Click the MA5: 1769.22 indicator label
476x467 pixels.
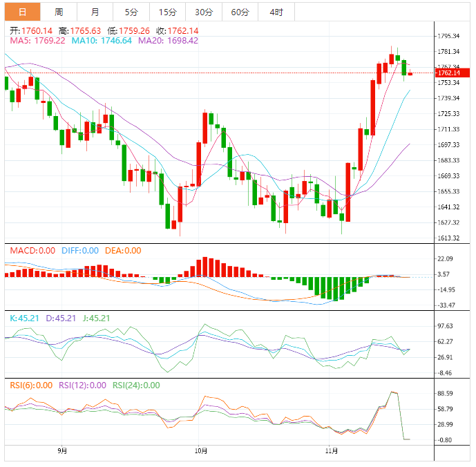(x=37, y=41)
